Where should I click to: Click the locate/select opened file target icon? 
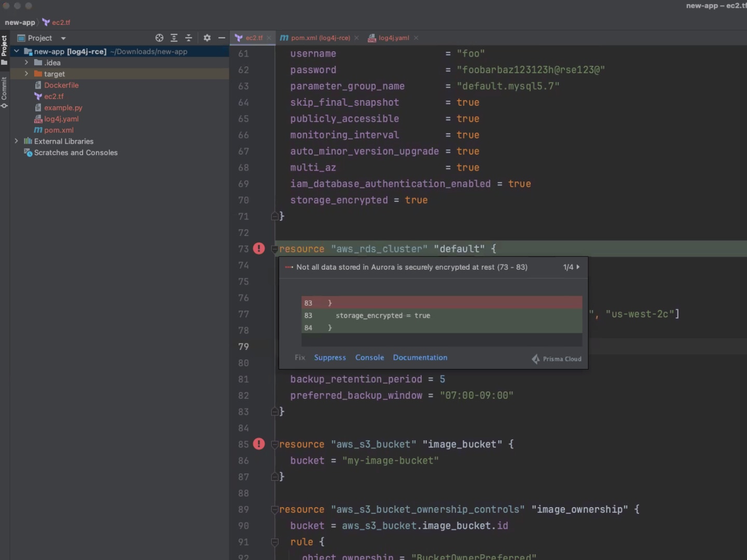pos(159,38)
